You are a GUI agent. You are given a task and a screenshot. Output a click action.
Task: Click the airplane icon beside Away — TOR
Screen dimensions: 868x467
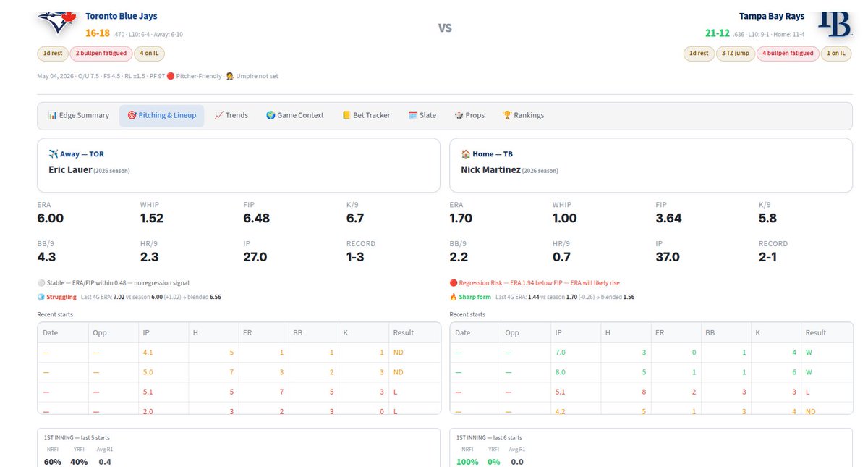(x=53, y=154)
